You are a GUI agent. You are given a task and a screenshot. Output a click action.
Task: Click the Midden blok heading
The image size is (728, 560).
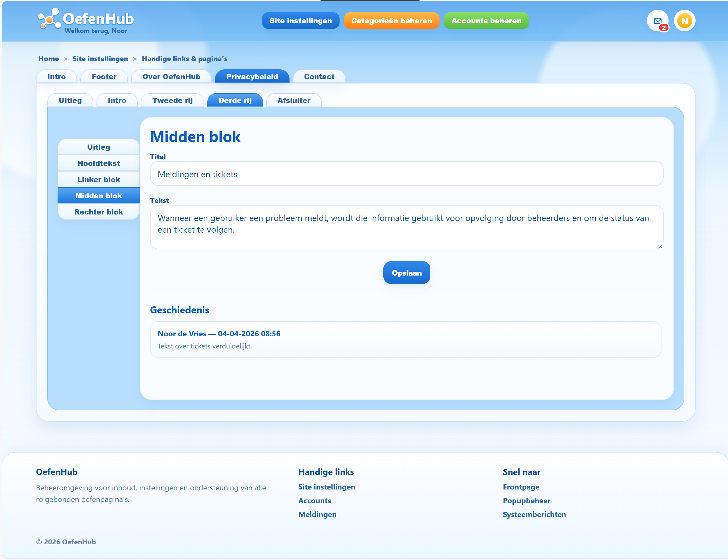point(195,137)
